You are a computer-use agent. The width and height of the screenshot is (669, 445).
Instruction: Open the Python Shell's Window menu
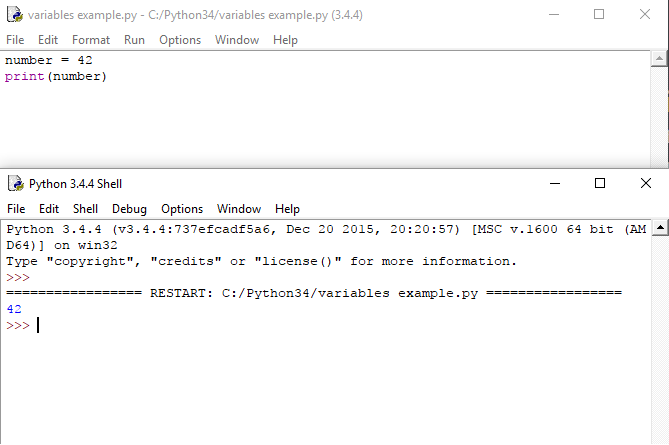coord(239,209)
